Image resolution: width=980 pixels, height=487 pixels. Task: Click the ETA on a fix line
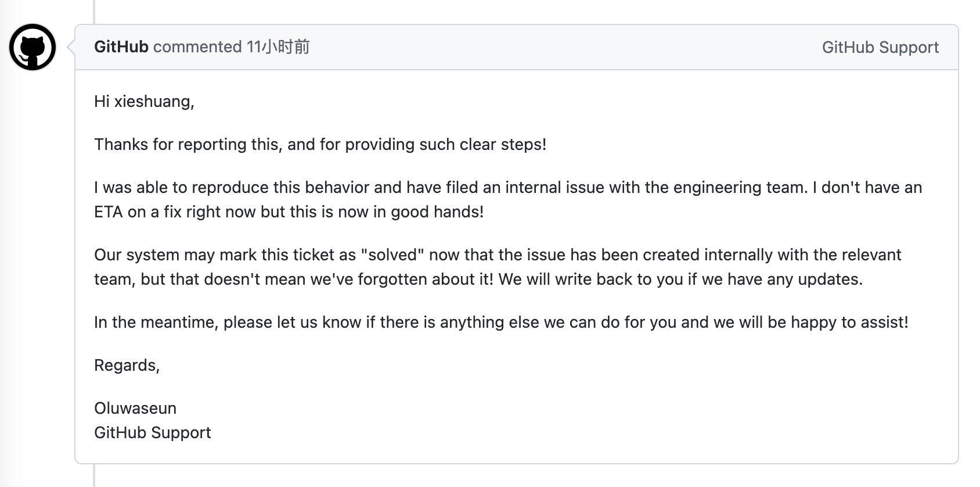pos(289,212)
